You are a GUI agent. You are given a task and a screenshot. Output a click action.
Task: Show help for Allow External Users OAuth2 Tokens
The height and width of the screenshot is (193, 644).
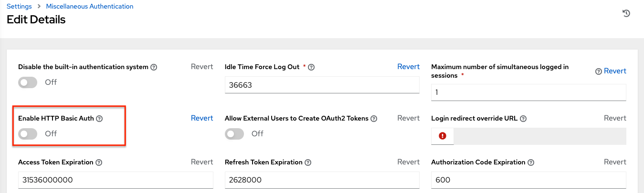(x=374, y=119)
